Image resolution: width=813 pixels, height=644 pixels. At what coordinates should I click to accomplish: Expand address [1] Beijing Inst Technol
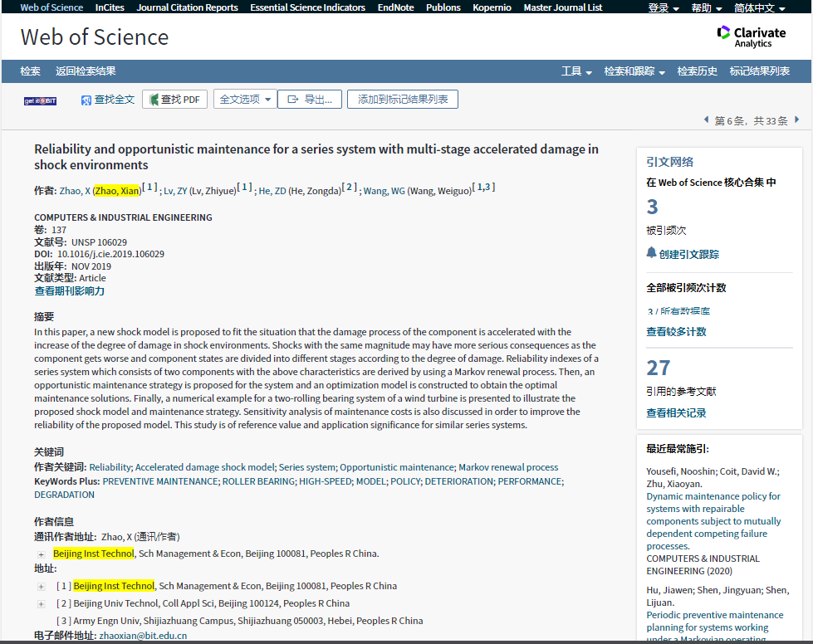(x=41, y=587)
